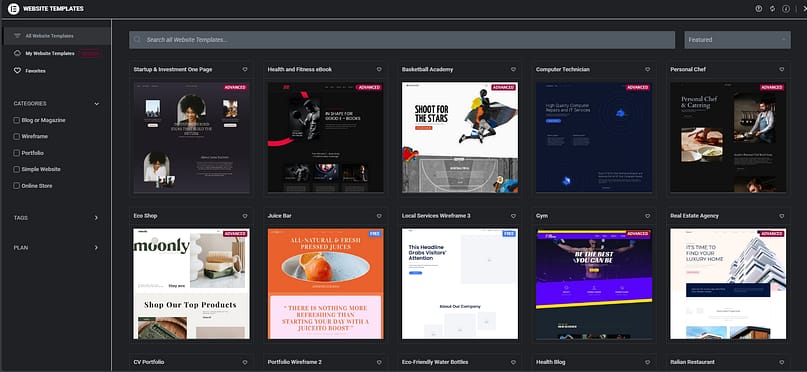Click the Computer Technician title text
This screenshot has width=807, height=372.
coord(563,69)
